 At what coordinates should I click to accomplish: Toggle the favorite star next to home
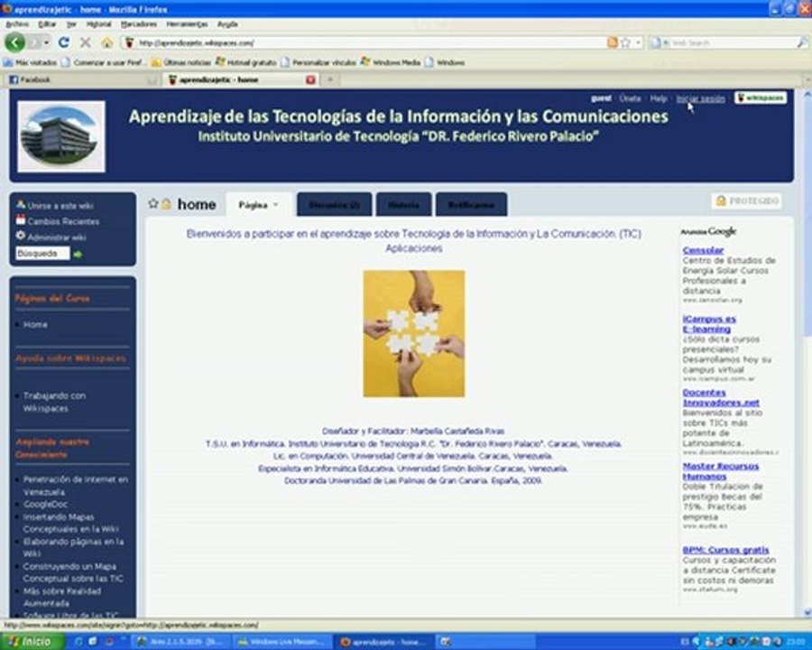(152, 204)
